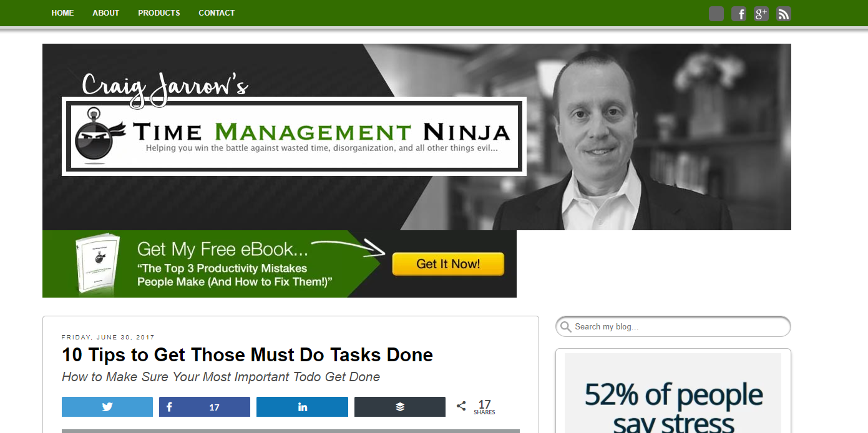Click the subtitle 'How to Make Sure Your Most Important Todo Get Done'
868x433 pixels.
(x=221, y=377)
